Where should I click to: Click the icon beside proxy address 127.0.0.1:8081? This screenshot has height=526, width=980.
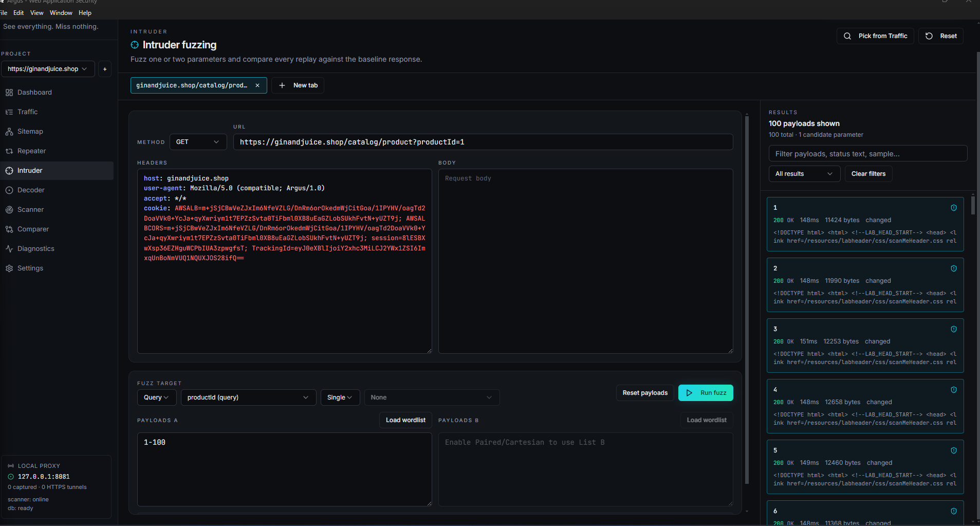11,477
